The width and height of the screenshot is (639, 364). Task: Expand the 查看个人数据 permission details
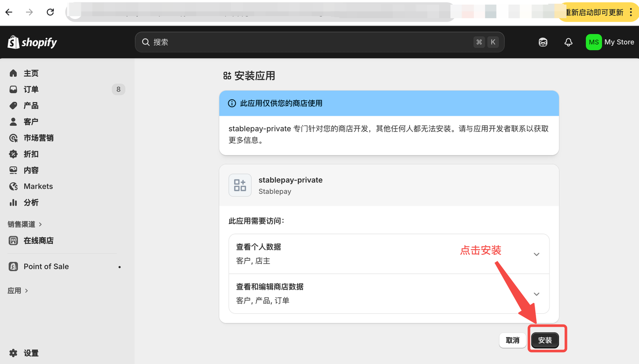(536, 254)
